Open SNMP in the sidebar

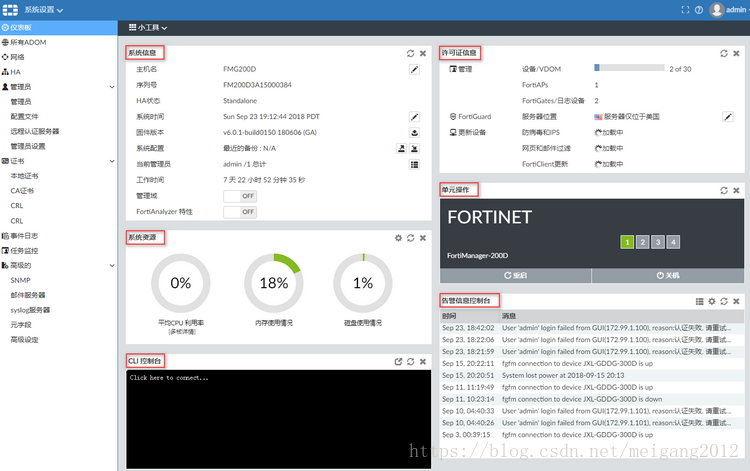point(20,280)
